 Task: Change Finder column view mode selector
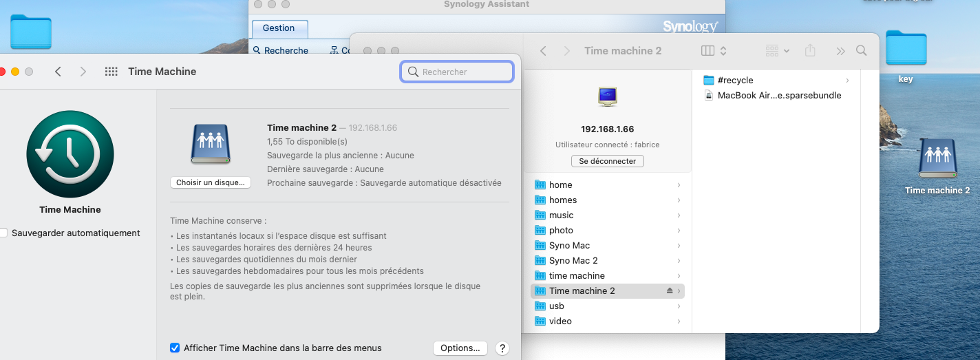click(714, 51)
